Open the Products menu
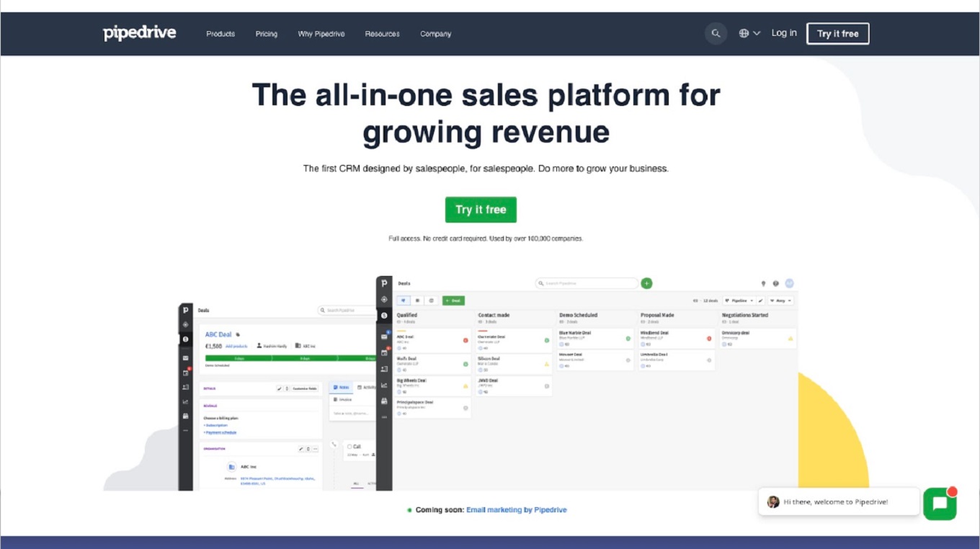The height and width of the screenshot is (549, 980). pos(220,34)
